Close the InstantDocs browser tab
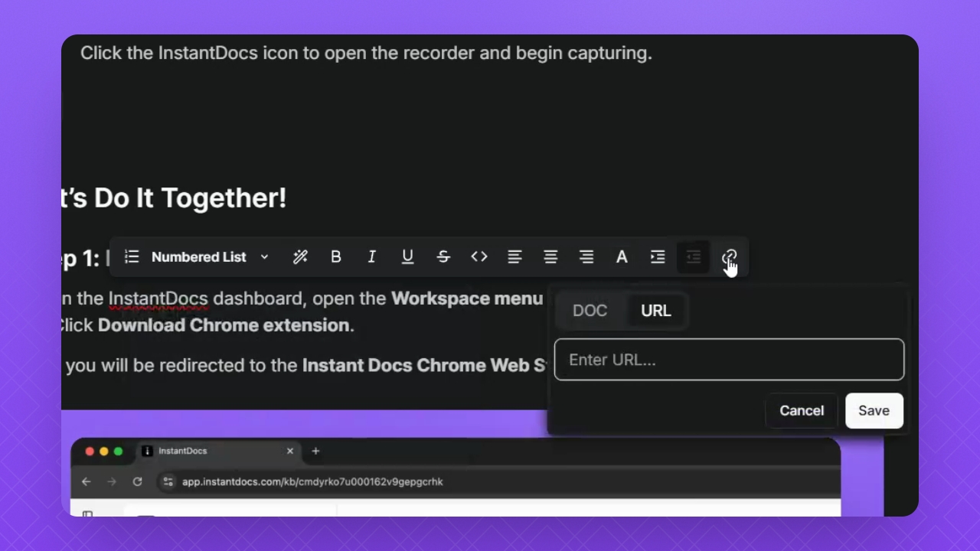980x551 pixels. coord(290,452)
